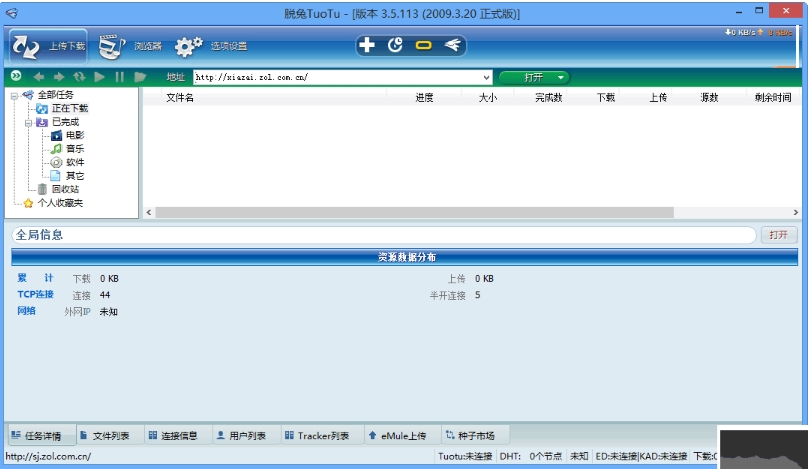Screen dimensions: 808x469
Task: Click the task list horizontal scrollbar thumb
Action: pos(414,212)
